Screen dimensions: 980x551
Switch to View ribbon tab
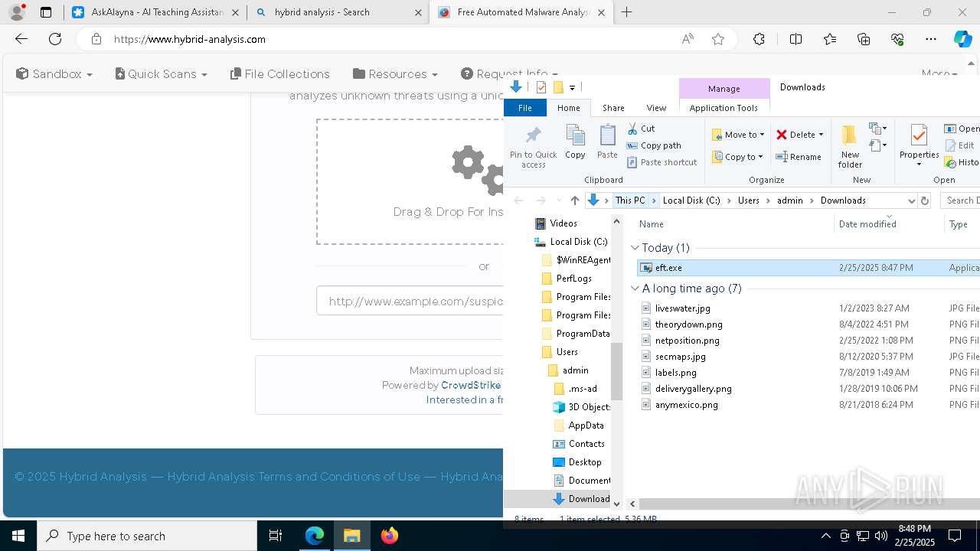656,108
